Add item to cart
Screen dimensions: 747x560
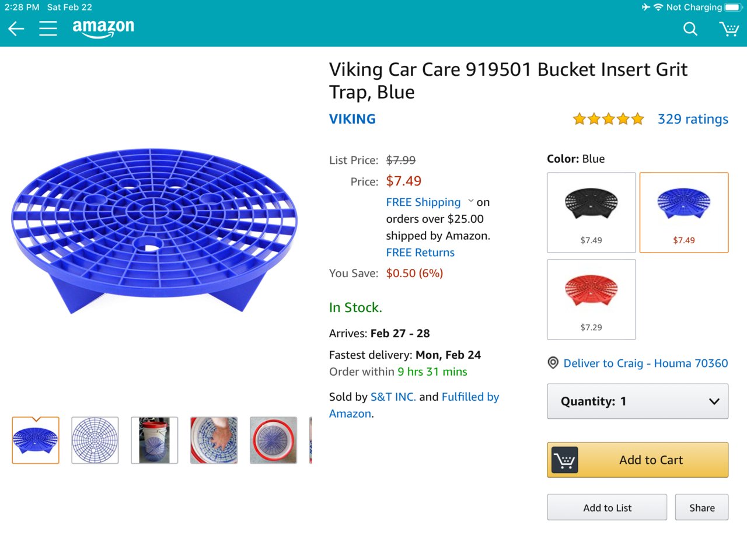pyautogui.click(x=638, y=460)
